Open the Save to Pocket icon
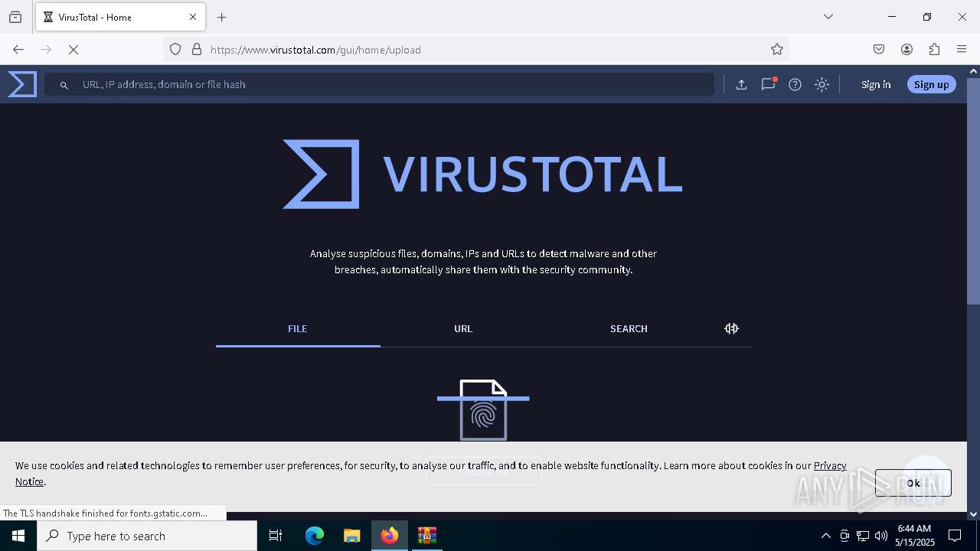The height and width of the screenshot is (551, 980). pos(879,50)
